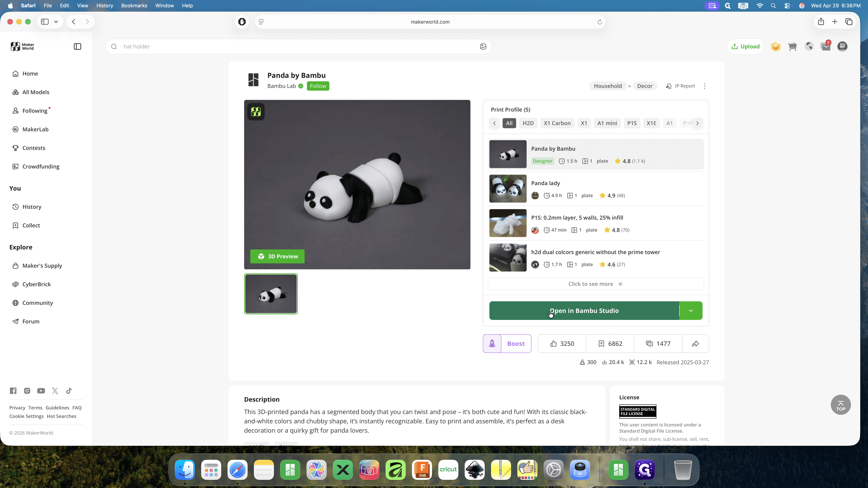Expand the Open in Bambu Studio dropdown arrow
The image size is (868, 488).
(x=691, y=310)
